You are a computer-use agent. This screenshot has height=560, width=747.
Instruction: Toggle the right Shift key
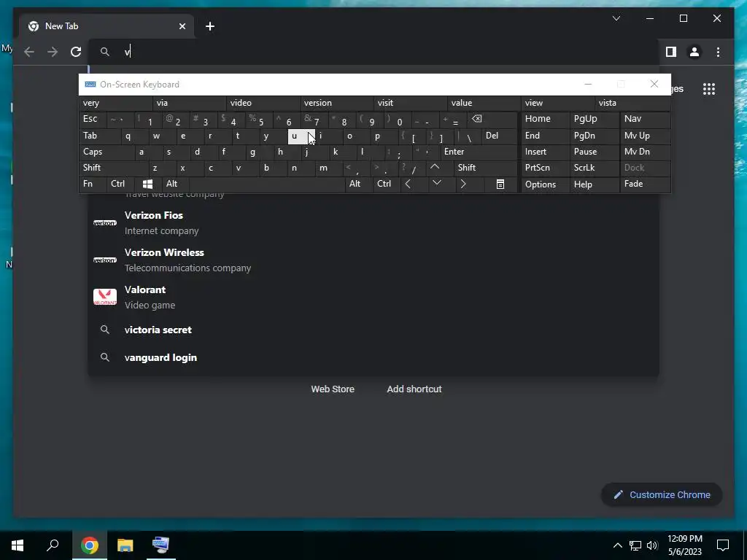coord(485,168)
